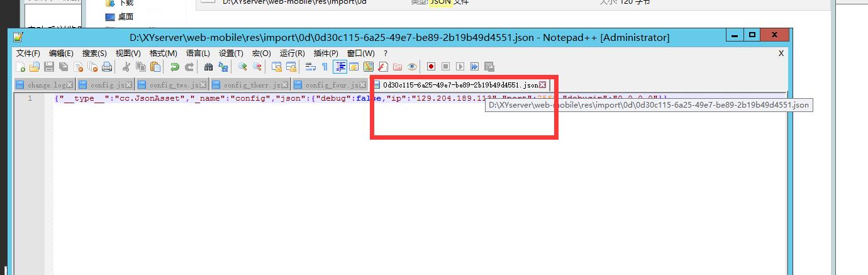Viewport: 868px width, 275px height.
Task: Click the New file toolbar icon
Action: (x=21, y=67)
